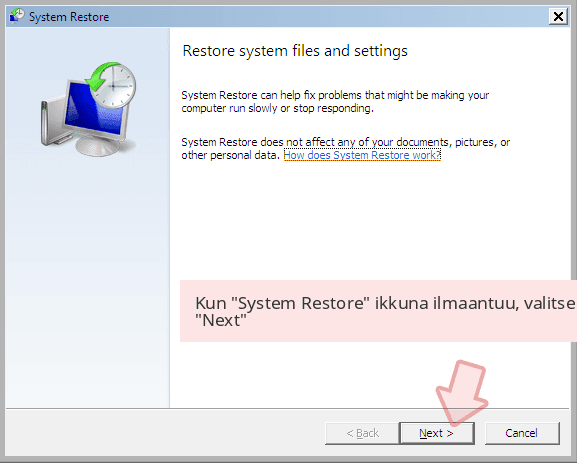Viewport: 577px width, 463px height.
Task: Click the Next button
Action: click(436, 433)
